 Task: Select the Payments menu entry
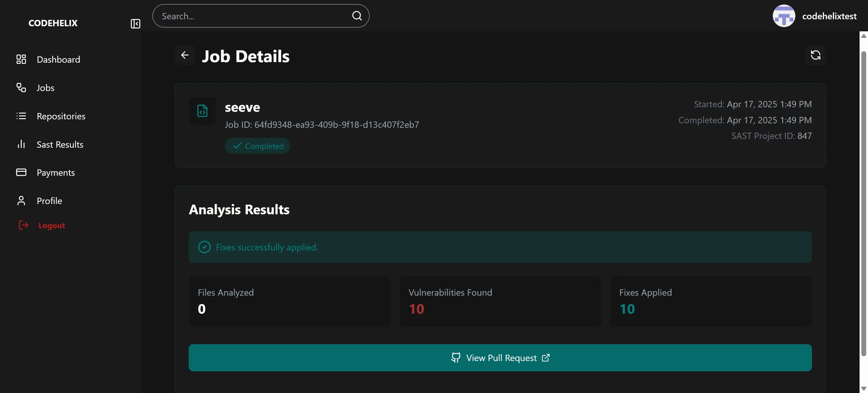[x=55, y=172]
